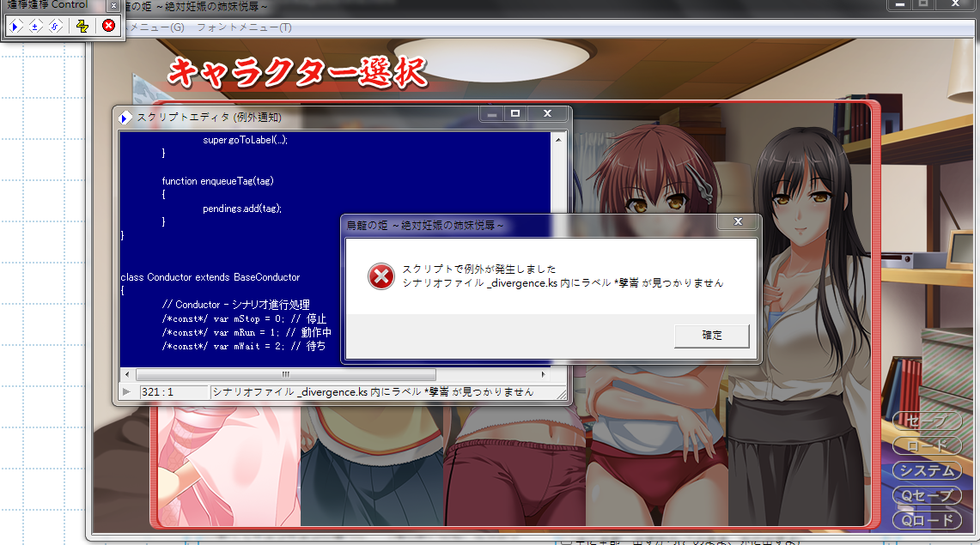Click the horizontal scrollbar thumb in script editor
Image resolution: width=980 pixels, height=545 pixels.
285,375
